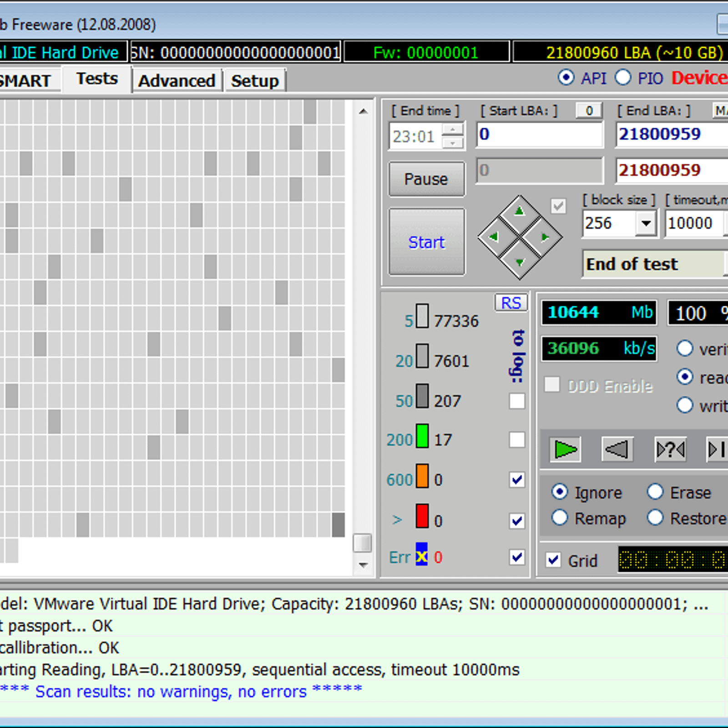Click the Start LBA input field

coord(540,134)
